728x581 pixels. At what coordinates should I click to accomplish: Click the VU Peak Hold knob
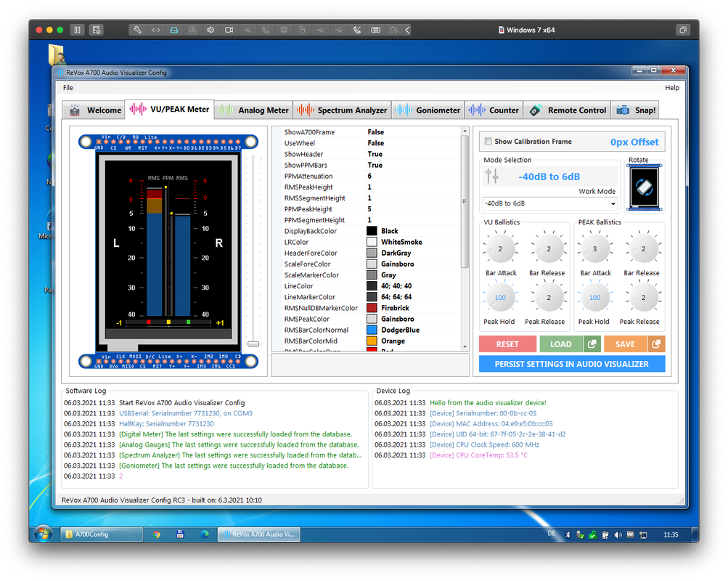click(x=500, y=298)
